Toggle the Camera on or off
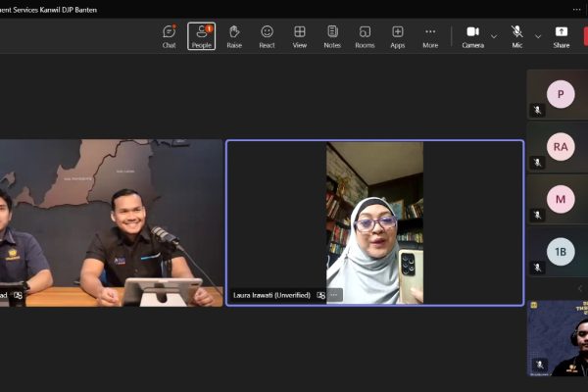Image resolution: width=588 pixels, height=392 pixels. [472, 36]
